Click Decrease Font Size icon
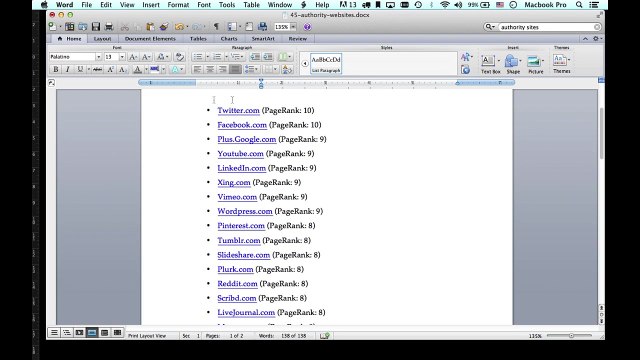This screenshot has width=640, height=360. coord(146,57)
